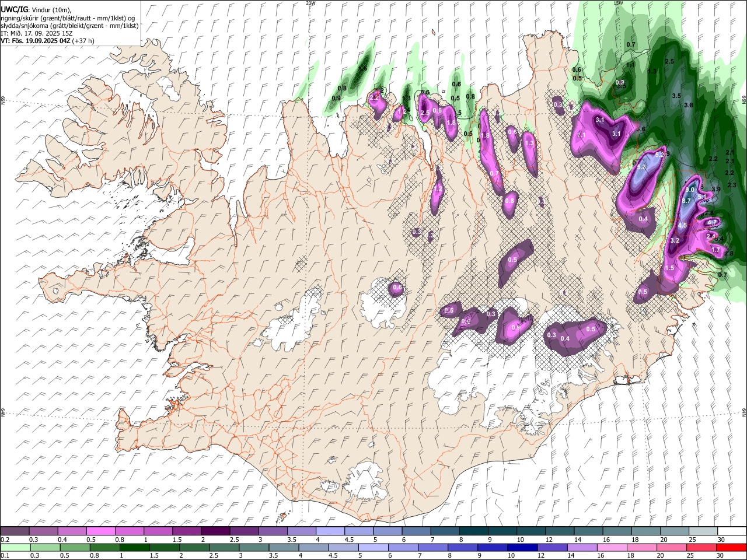Click the '0.1' label in the rain legend

tap(5, 555)
